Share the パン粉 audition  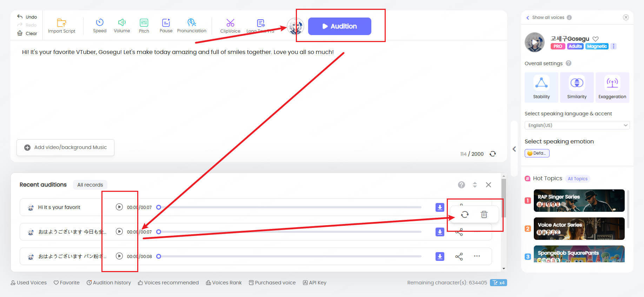coord(459,256)
